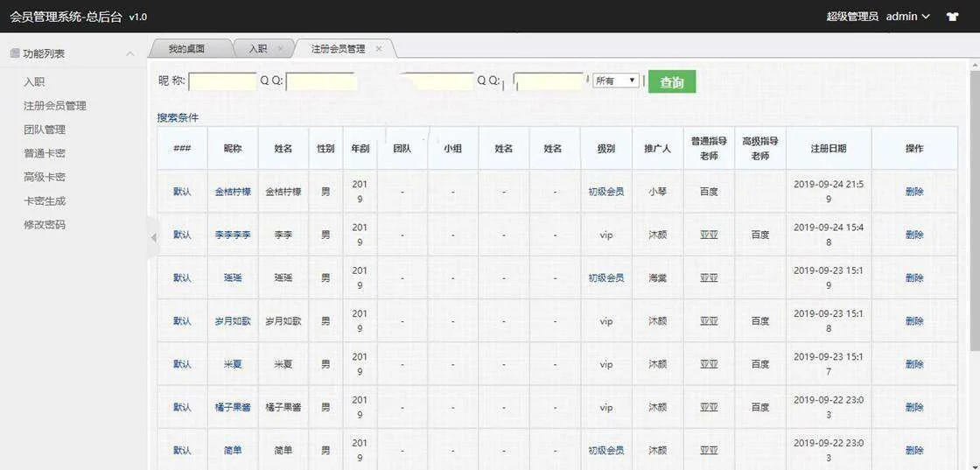Image resolution: width=980 pixels, height=470 pixels.
Task: Click the 功能列表 list icon in sidebar
Action: coord(15,53)
